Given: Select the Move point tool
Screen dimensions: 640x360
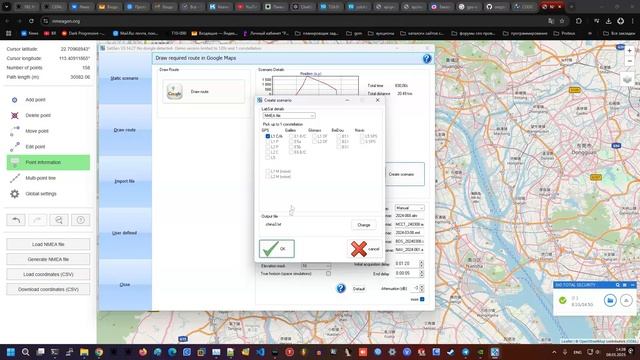Looking at the screenshot, I should click(x=48, y=131).
